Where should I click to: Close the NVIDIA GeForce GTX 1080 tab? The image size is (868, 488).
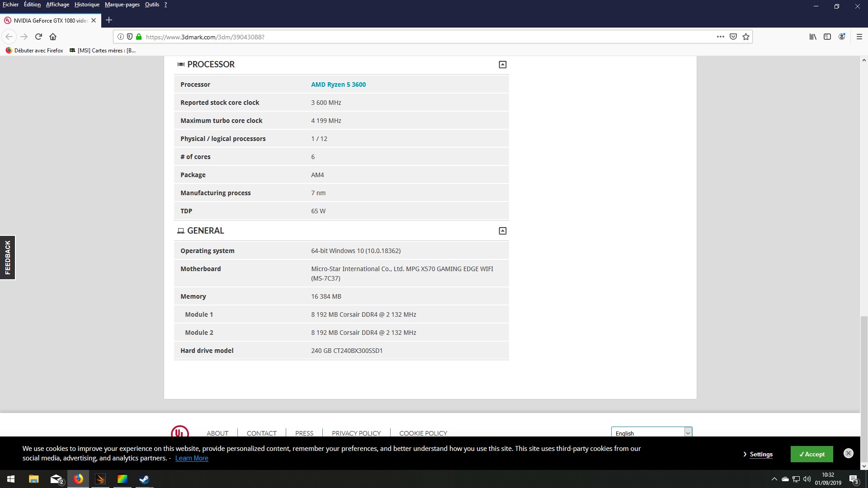[94, 20]
